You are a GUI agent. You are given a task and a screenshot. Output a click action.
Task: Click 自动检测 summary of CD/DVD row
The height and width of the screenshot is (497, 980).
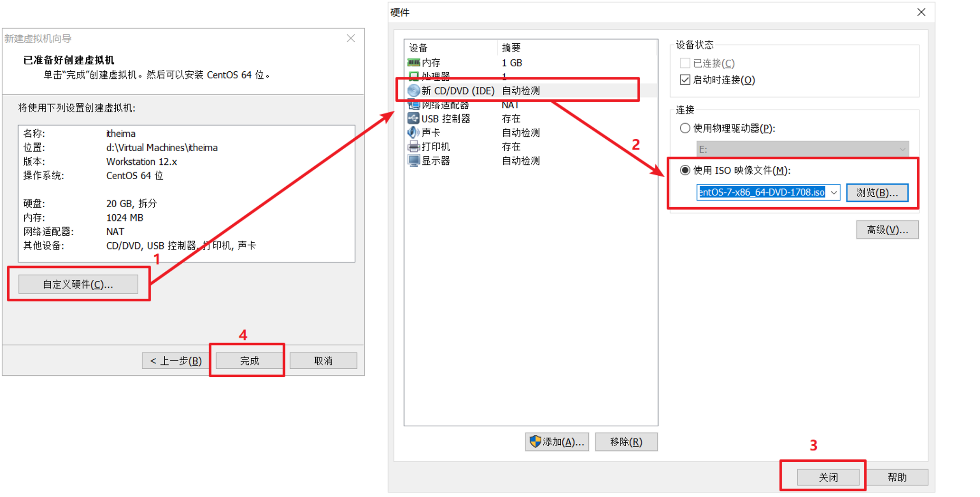pyautogui.click(x=521, y=90)
